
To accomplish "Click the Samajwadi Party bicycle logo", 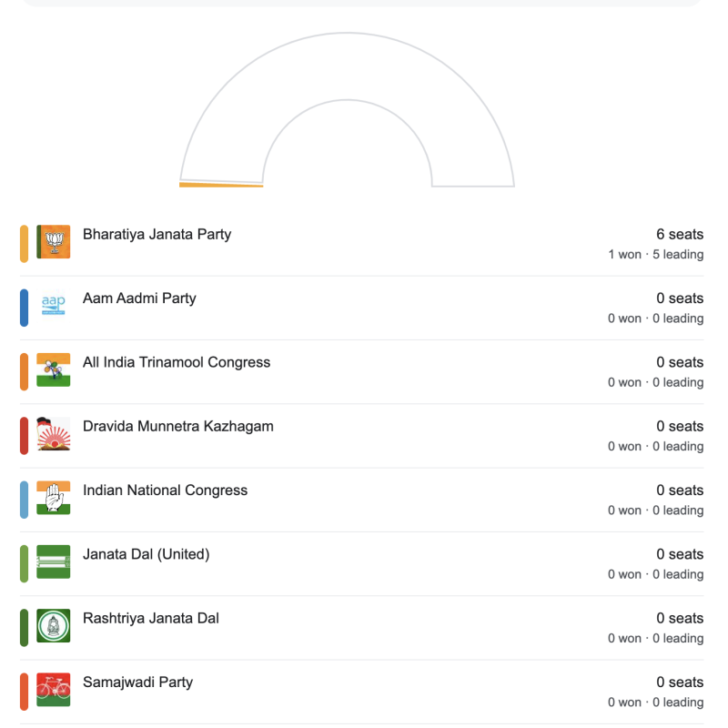I will [54, 691].
